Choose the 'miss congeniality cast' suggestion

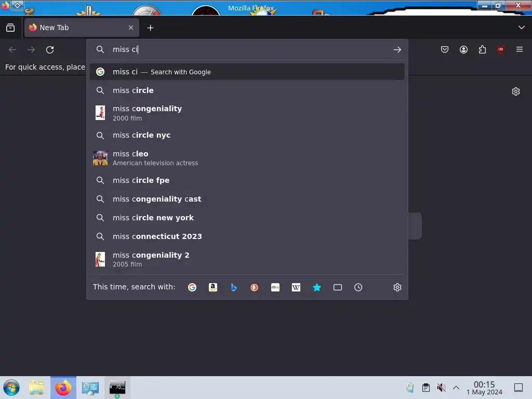247,199
